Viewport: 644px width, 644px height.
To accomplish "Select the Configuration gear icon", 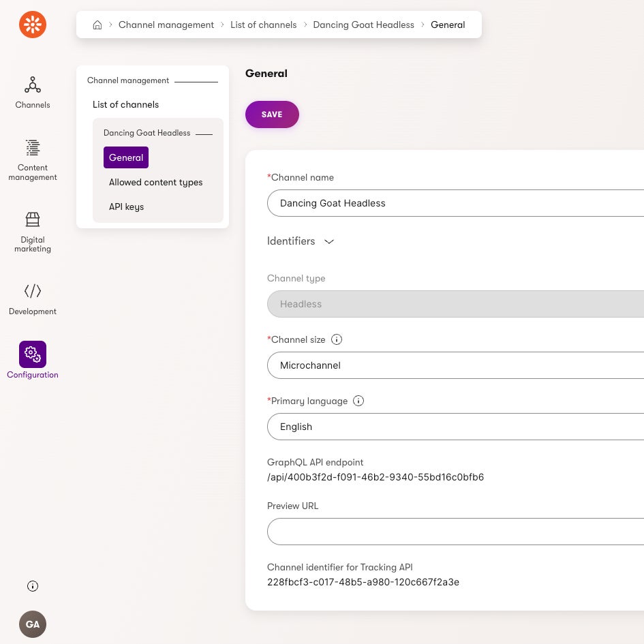I will pos(33,354).
